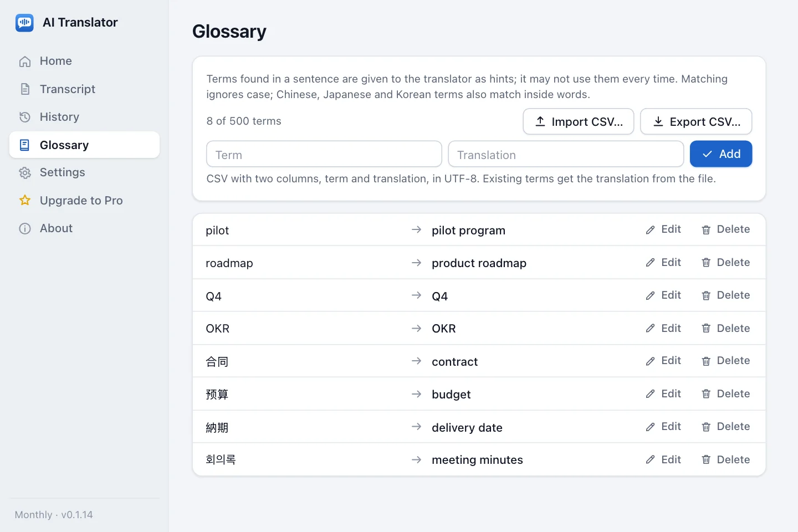Screen dimensions: 798x532
Task: Click the Settings gear icon
Action: point(25,173)
